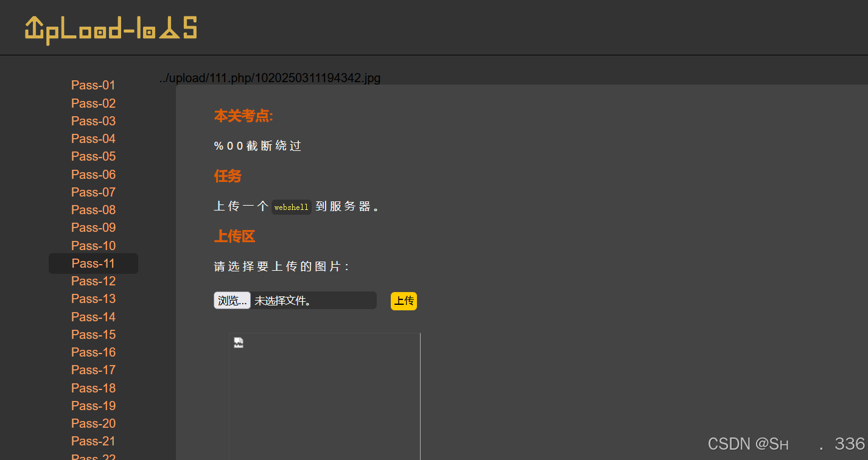The height and width of the screenshot is (460, 868).
Task: Click the 本关考点 heading
Action: [x=243, y=116]
